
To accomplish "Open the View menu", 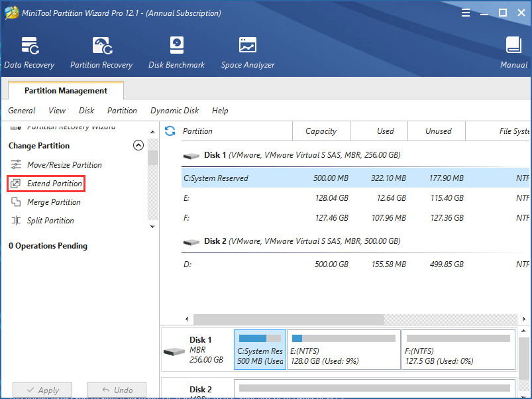I will [57, 111].
